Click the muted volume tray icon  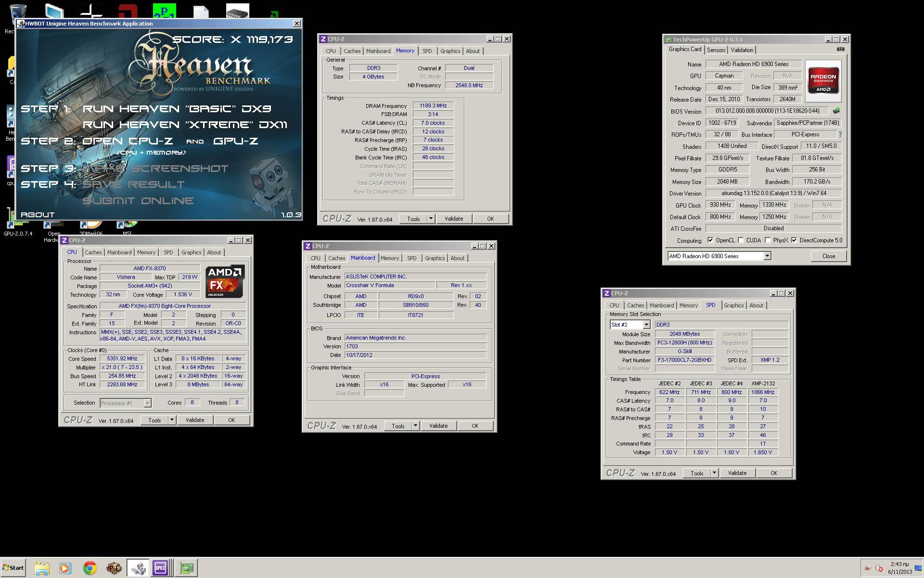879,568
